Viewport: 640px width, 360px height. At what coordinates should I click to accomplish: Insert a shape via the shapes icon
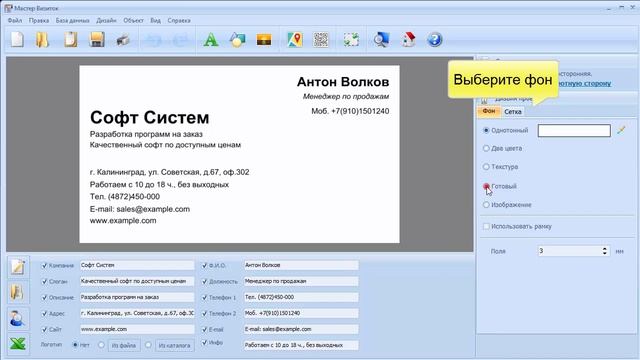click(237, 40)
